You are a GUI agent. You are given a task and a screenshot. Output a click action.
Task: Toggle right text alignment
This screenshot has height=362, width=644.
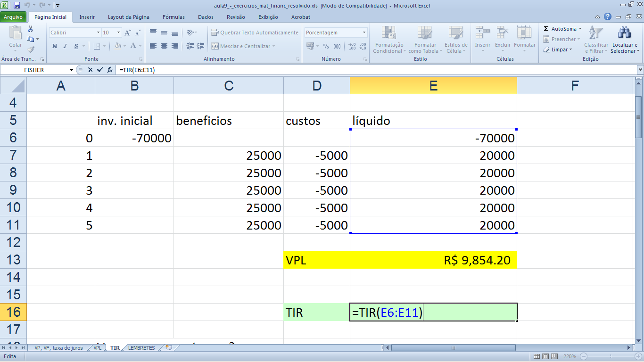point(175,46)
